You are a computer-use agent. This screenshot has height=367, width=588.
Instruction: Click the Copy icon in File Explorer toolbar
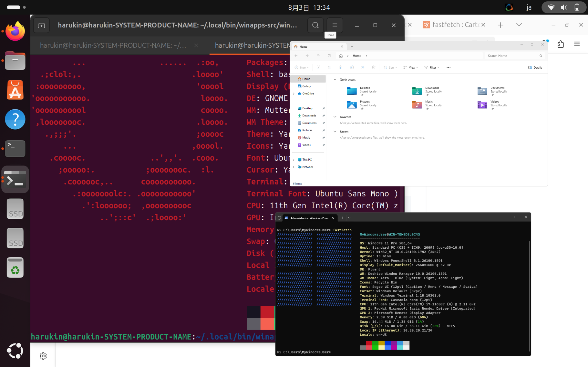pyautogui.click(x=329, y=67)
